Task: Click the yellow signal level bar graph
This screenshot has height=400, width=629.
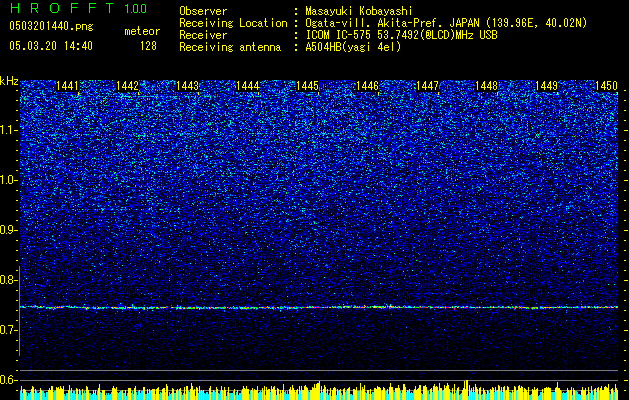Action: (319, 391)
